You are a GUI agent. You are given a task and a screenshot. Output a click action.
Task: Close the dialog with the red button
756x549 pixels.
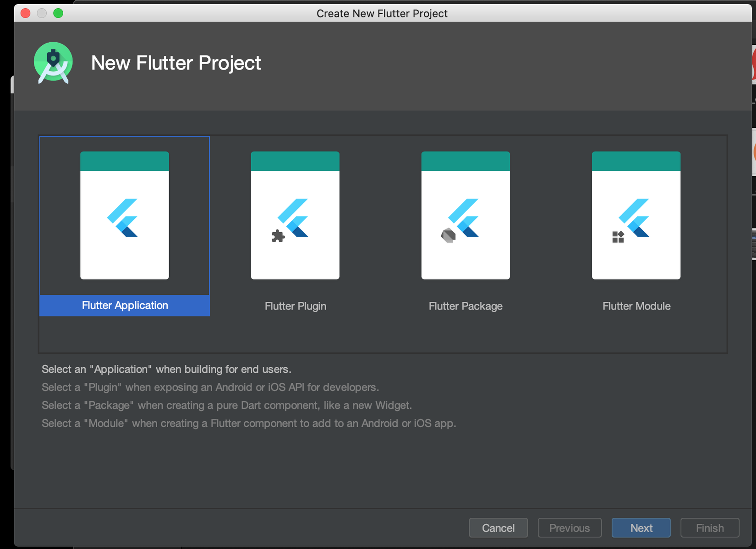coord(26,13)
